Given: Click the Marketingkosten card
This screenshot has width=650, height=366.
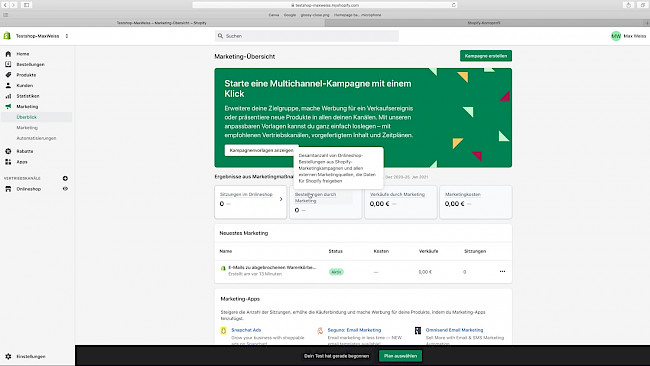Looking at the screenshot, I should [476, 202].
